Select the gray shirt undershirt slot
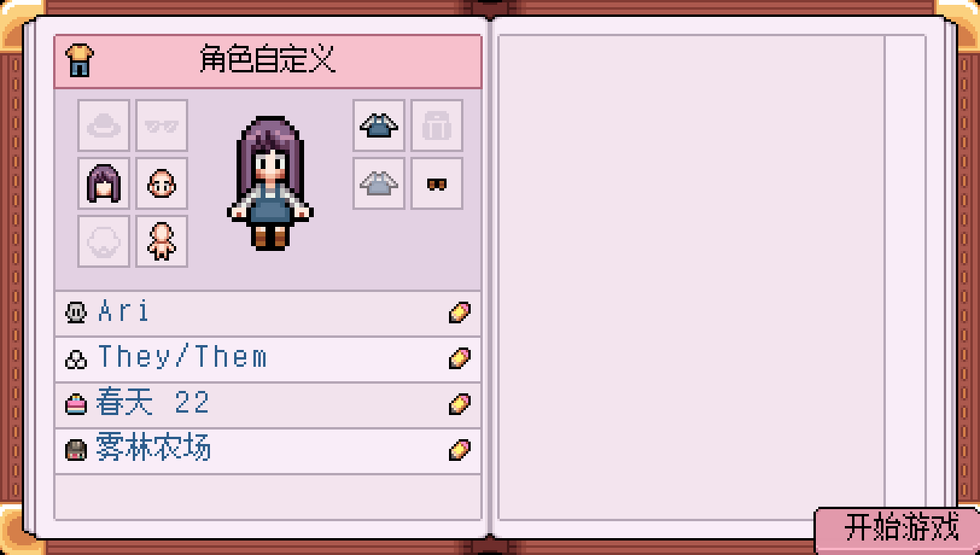Screen dimensions: 980x555 tap(379, 183)
